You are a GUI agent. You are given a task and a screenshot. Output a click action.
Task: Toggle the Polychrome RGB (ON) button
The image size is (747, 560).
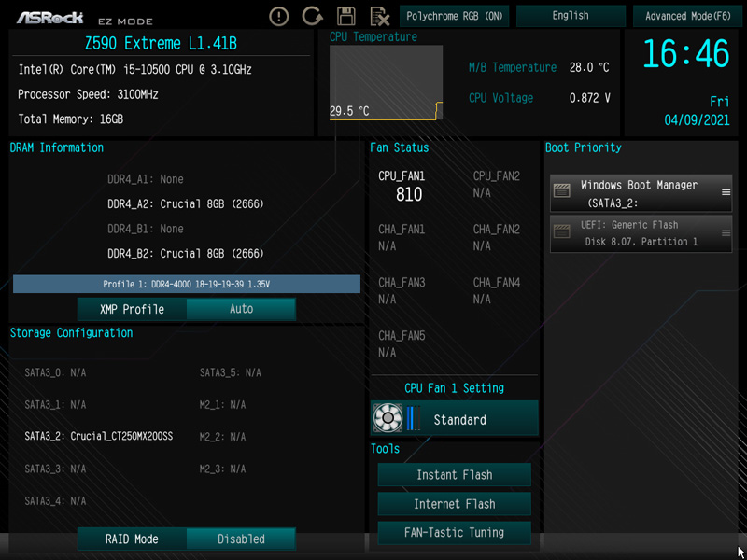pyautogui.click(x=455, y=16)
